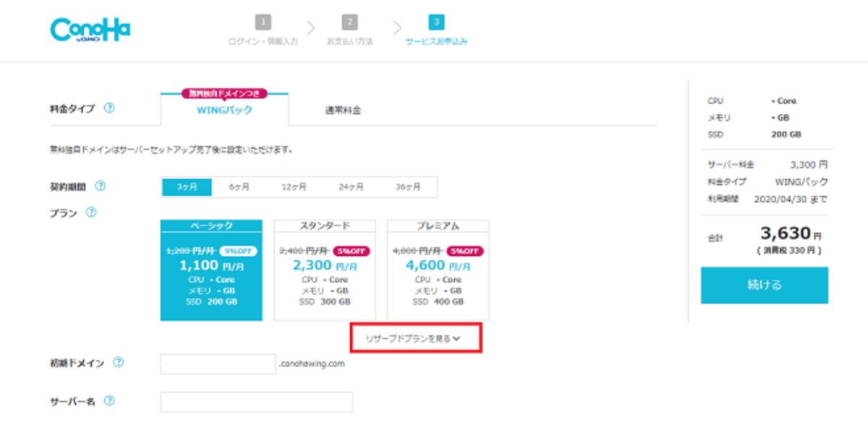Image resolution: width=868 pixels, height=435 pixels.
Task: Click the サーバー料金 3,300 円 row
Action: pyautogui.click(x=767, y=165)
